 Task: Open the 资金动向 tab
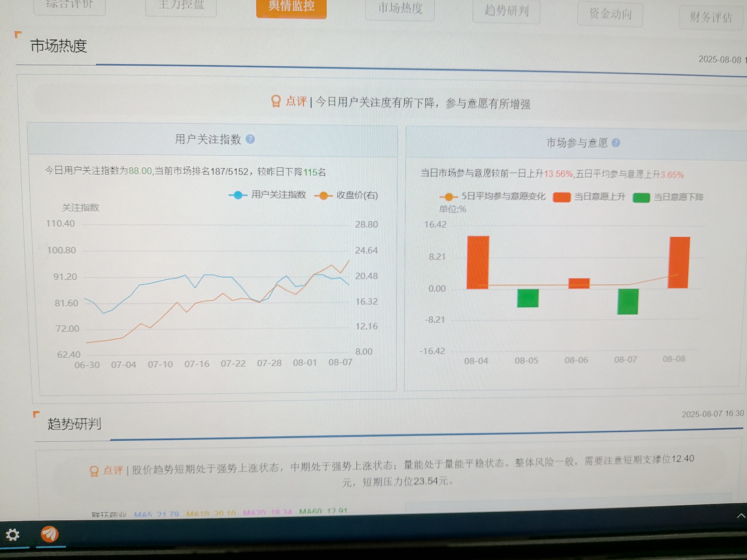pos(610,14)
